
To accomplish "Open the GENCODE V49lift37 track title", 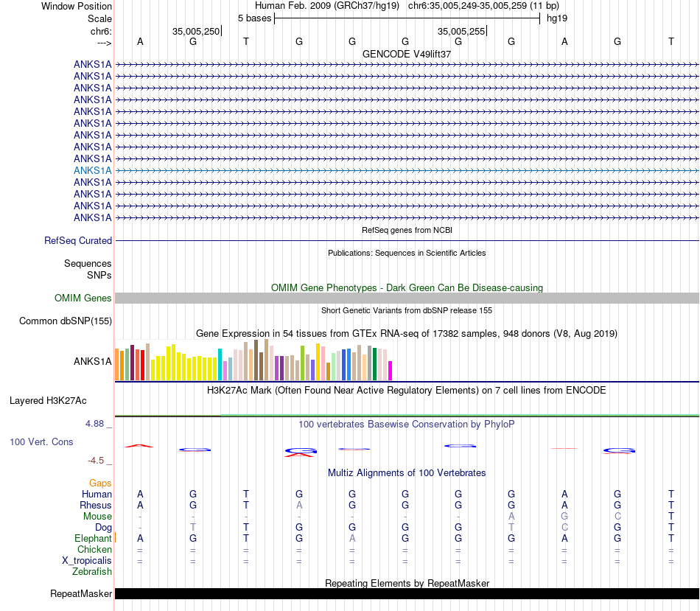I will coord(407,54).
